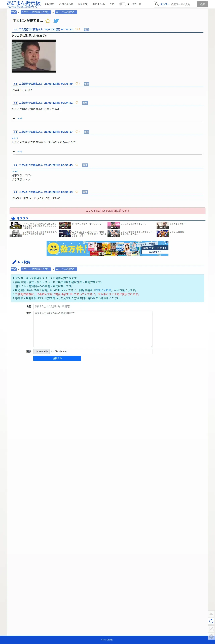Click the post number anchor >>1
The height and width of the screenshot is (644, 215).
pyautogui.click(x=15, y=29)
